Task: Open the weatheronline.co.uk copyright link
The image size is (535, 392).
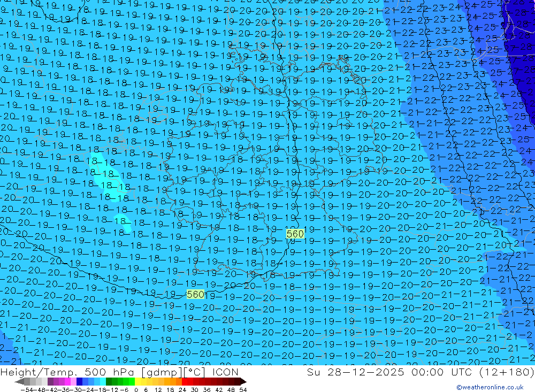Action: [x=490, y=387]
